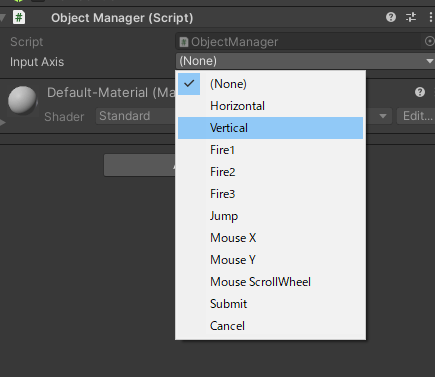Click the Input Axis dropdown field
Screen dimensions: 435x377
[x=305, y=61]
